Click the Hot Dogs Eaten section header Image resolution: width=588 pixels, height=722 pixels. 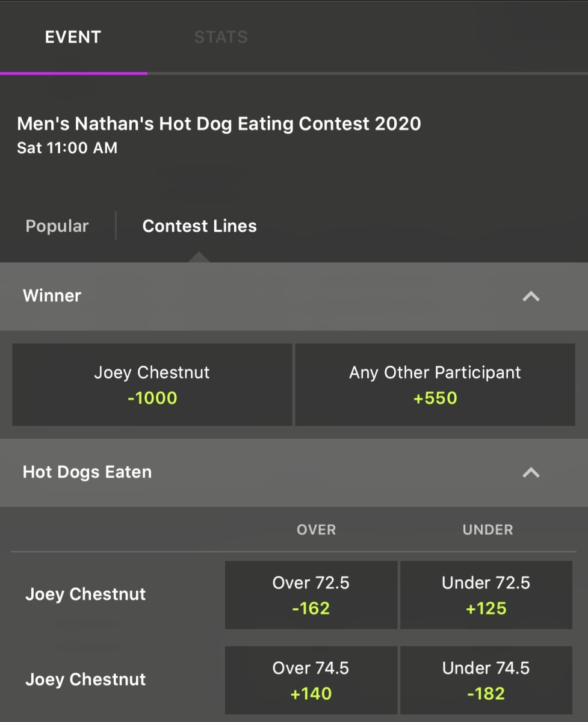point(87,472)
